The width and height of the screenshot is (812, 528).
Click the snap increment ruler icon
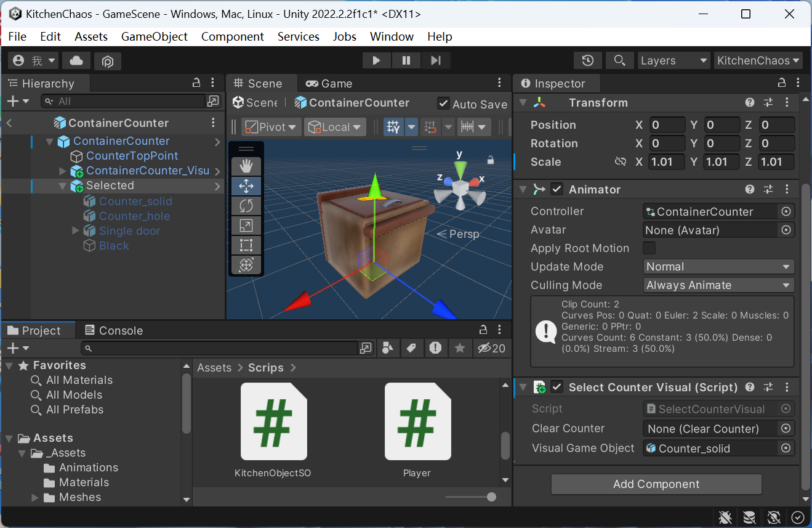coord(467,128)
